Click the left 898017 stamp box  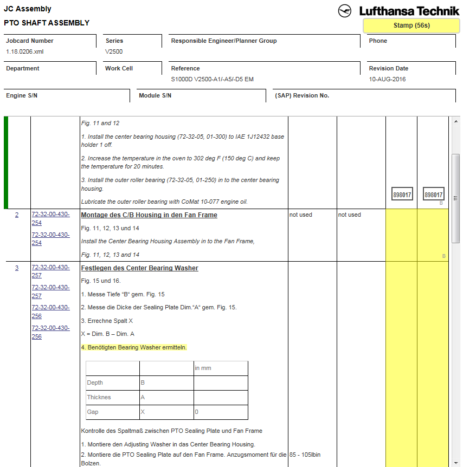point(402,194)
